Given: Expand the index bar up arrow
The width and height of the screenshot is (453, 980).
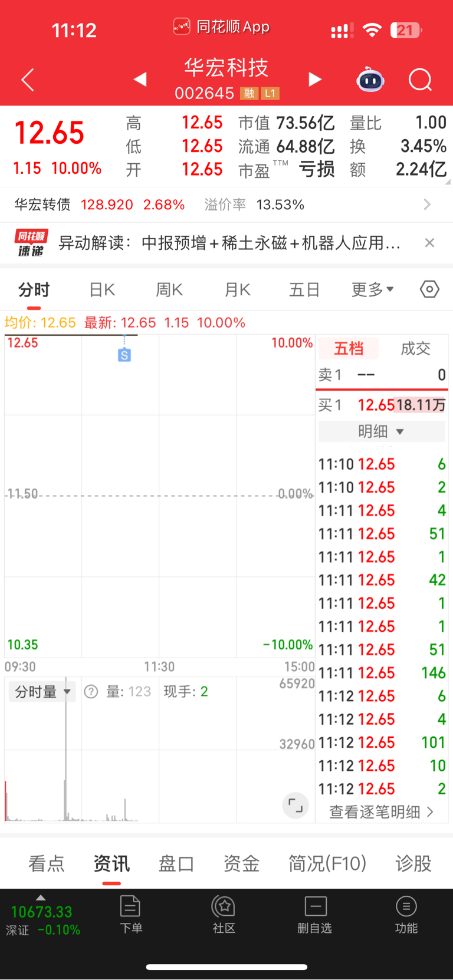Looking at the screenshot, I should (x=41, y=897).
